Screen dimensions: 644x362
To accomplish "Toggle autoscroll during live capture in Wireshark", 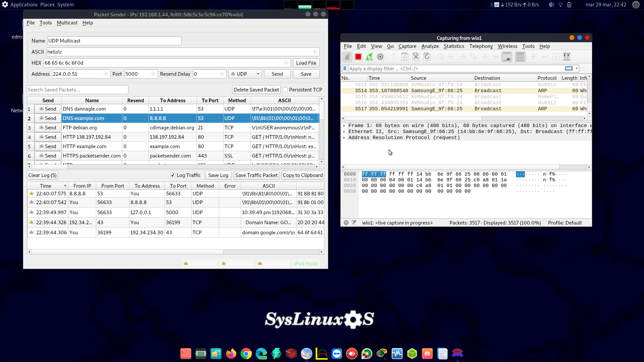I will pos(507,57).
